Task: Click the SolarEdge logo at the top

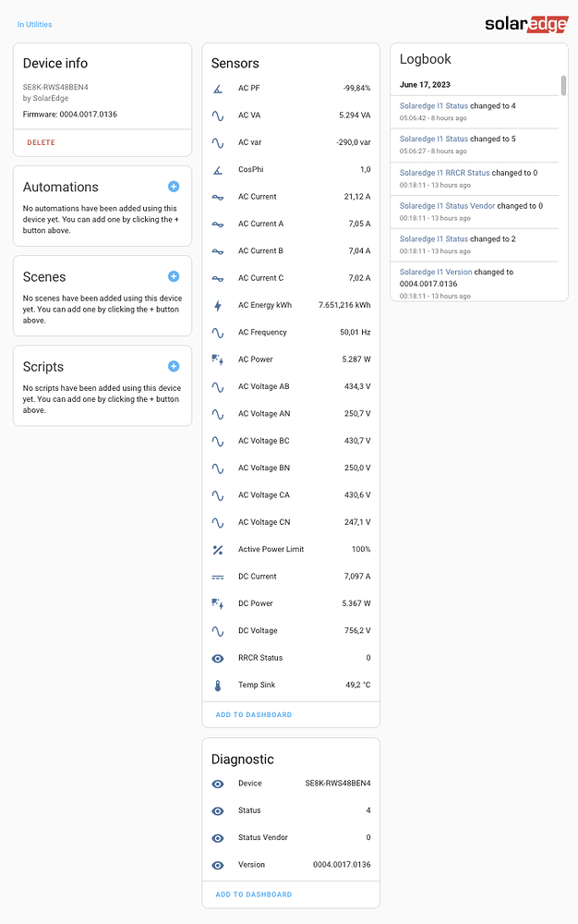Action: [x=524, y=24]
